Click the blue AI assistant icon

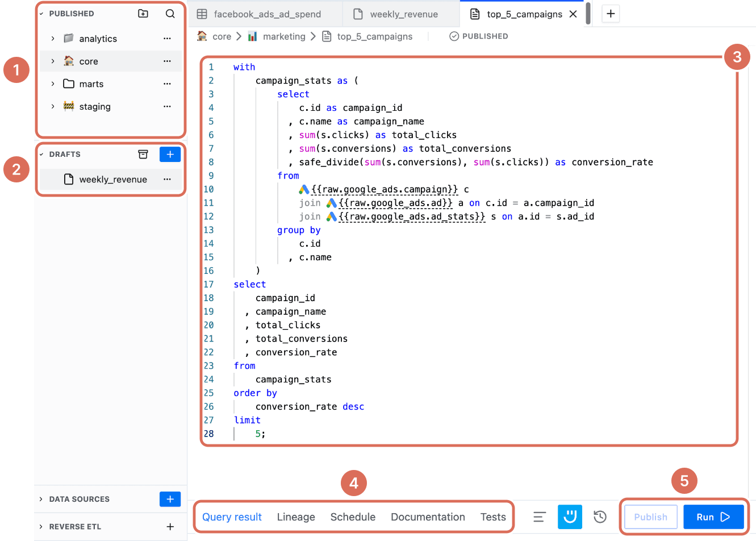(x=570, y=517)
